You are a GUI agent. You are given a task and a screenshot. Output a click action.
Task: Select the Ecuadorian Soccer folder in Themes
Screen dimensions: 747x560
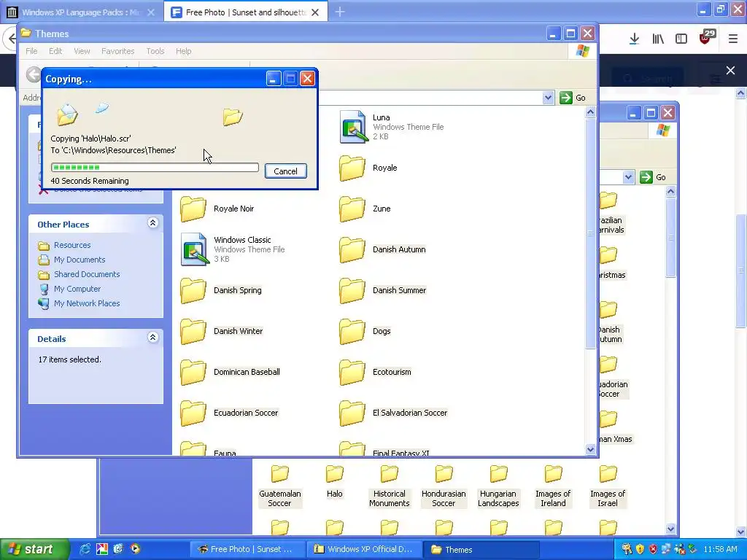click(x=193, y=413)
